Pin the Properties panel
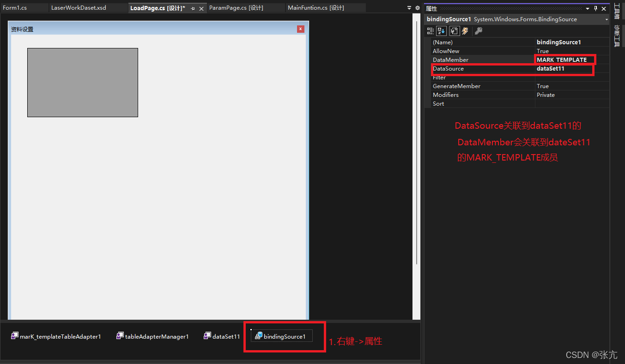 (595, 8)
